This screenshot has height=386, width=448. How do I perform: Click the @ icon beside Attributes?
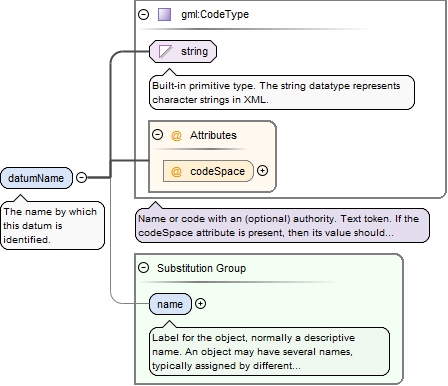coord(176,136)
